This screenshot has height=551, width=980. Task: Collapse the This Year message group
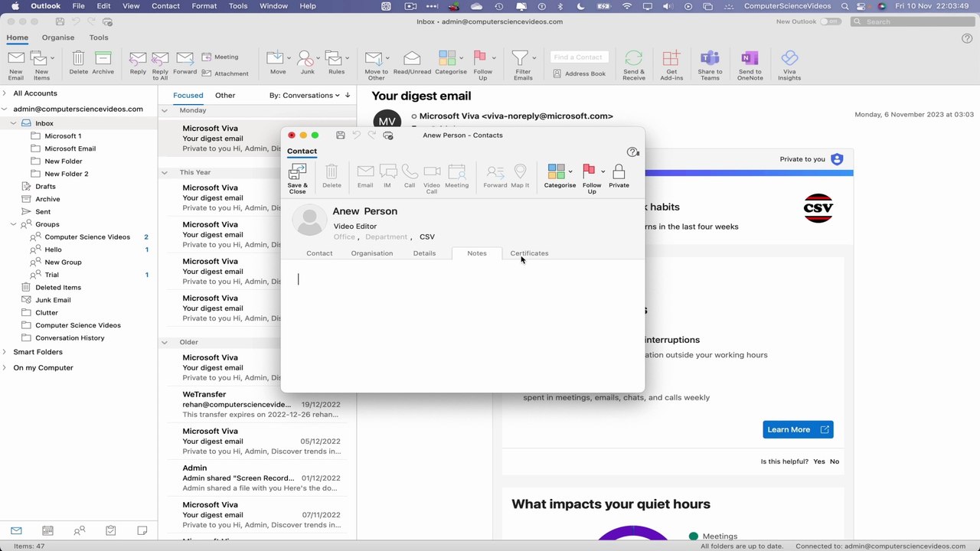pos(165,173)
